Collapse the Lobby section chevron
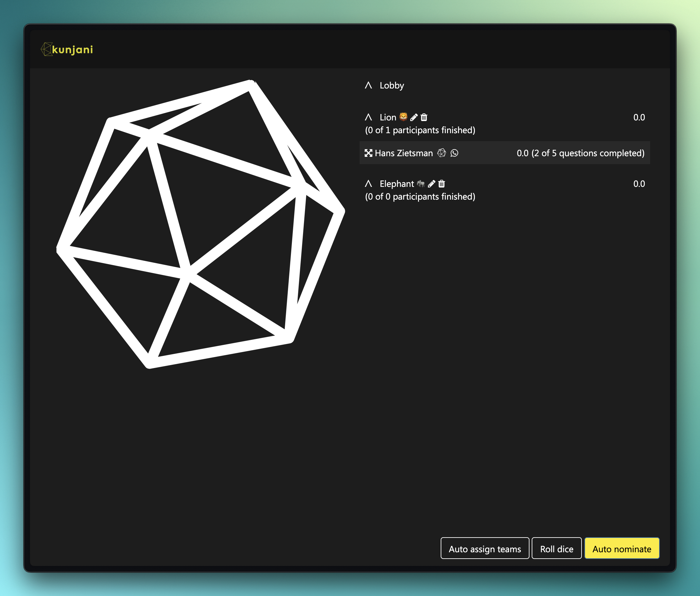The width and height of the screenshot is (700, 596). pos(369,85)
